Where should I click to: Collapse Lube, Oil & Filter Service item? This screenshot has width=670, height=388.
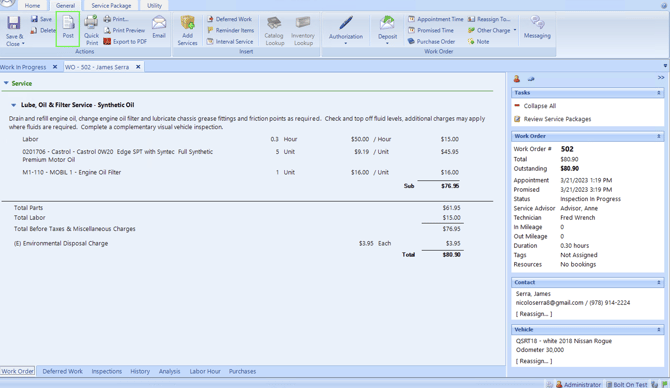14,105
